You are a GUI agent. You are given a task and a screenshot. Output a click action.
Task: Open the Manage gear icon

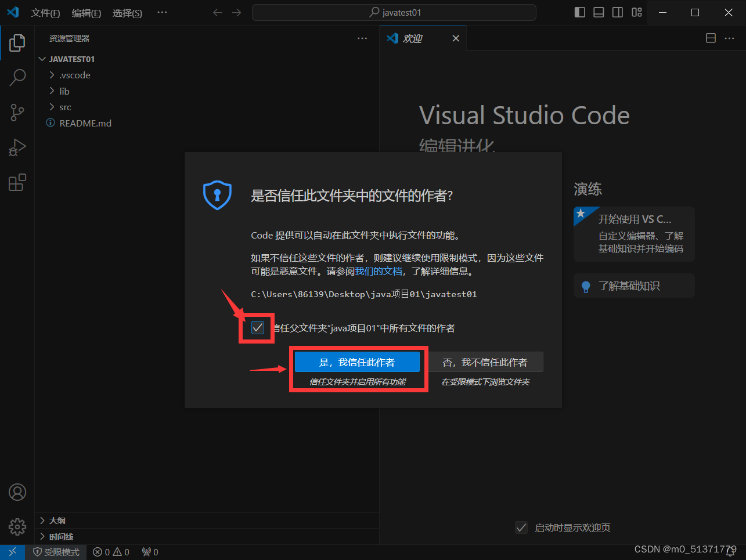click(17, 527)
